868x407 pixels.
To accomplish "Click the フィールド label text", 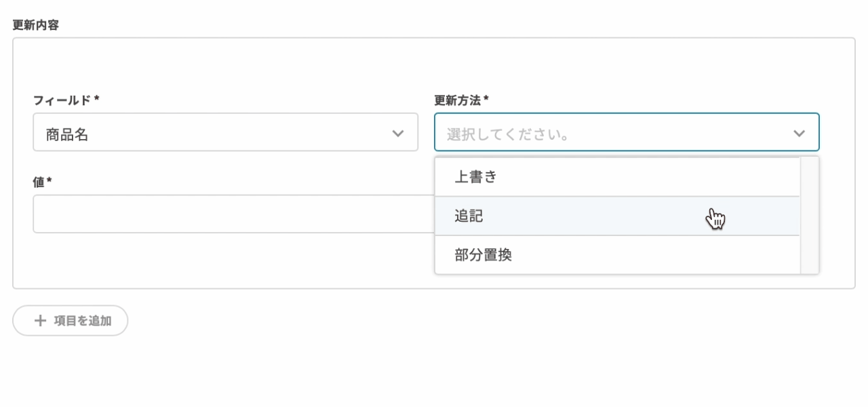I will [62, 100].
